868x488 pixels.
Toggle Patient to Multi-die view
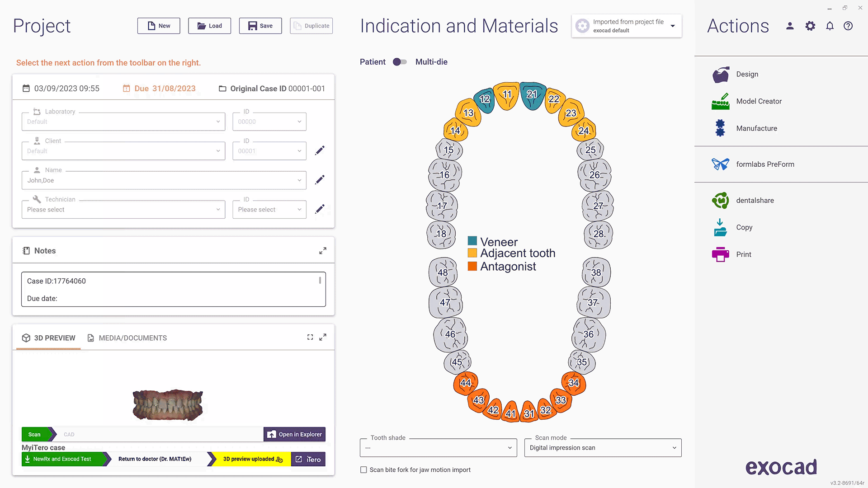400,61
